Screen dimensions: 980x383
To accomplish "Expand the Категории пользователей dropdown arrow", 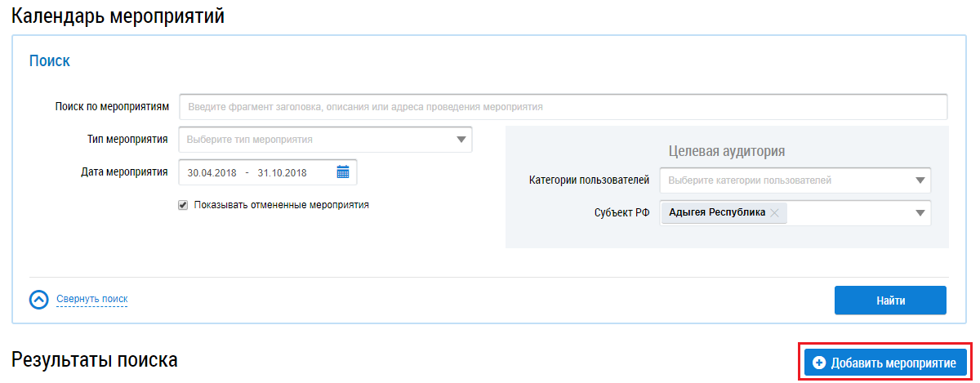I will [920, 180].
